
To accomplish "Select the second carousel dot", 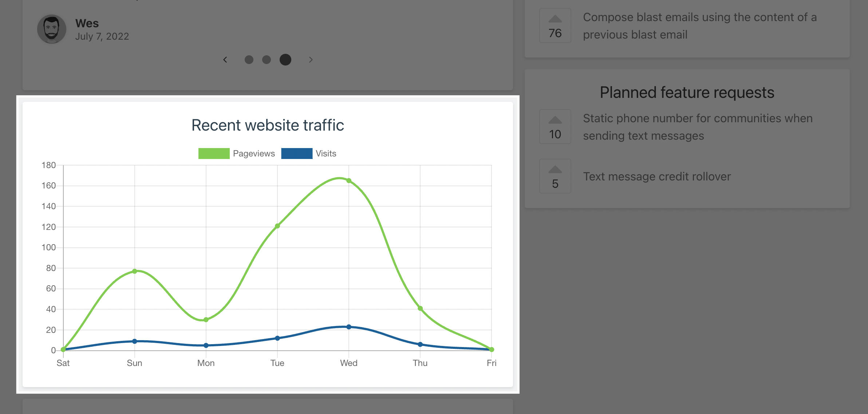I will pyautogui.click(x=267, y=60).
